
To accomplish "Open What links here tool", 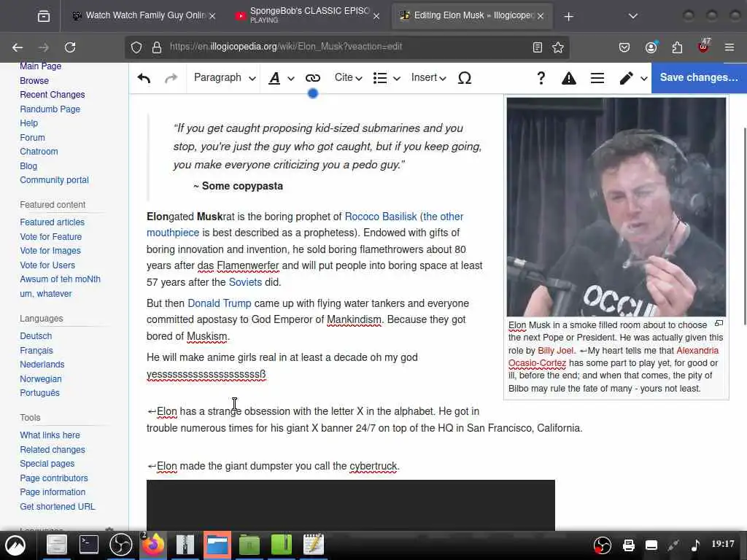I will click(50, 435).
